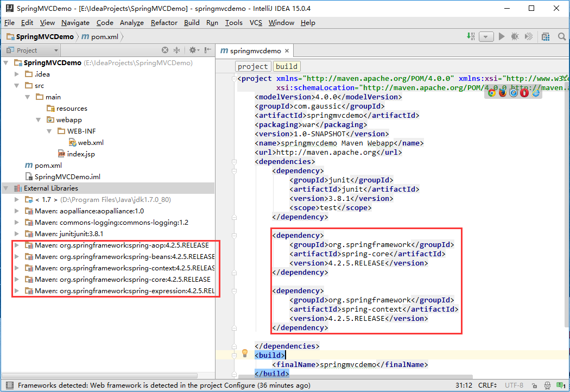Open the Refactor menu
This screenshot has height=392, width=570.
tap(164, 23)
